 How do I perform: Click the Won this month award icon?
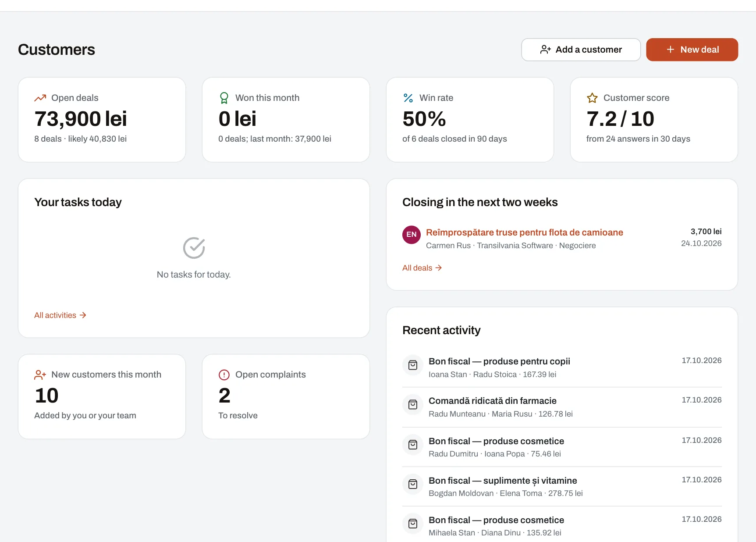click(x=224, y=98)
